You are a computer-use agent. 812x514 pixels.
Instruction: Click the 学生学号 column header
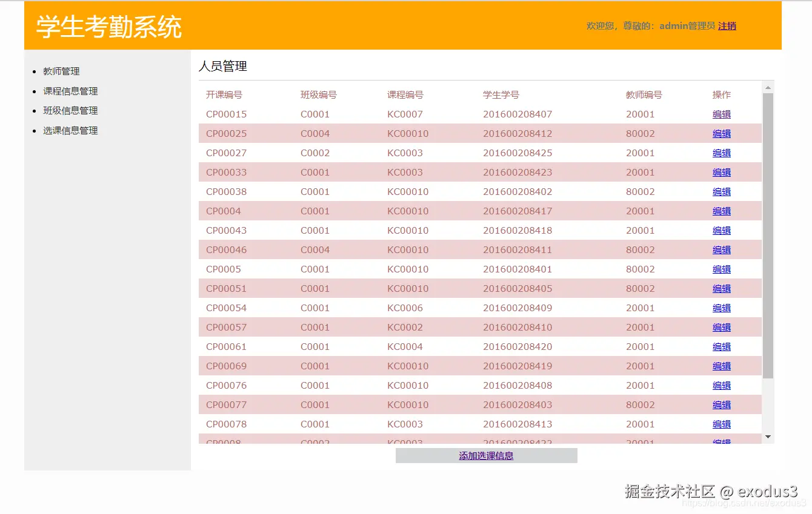pos(501,95)
